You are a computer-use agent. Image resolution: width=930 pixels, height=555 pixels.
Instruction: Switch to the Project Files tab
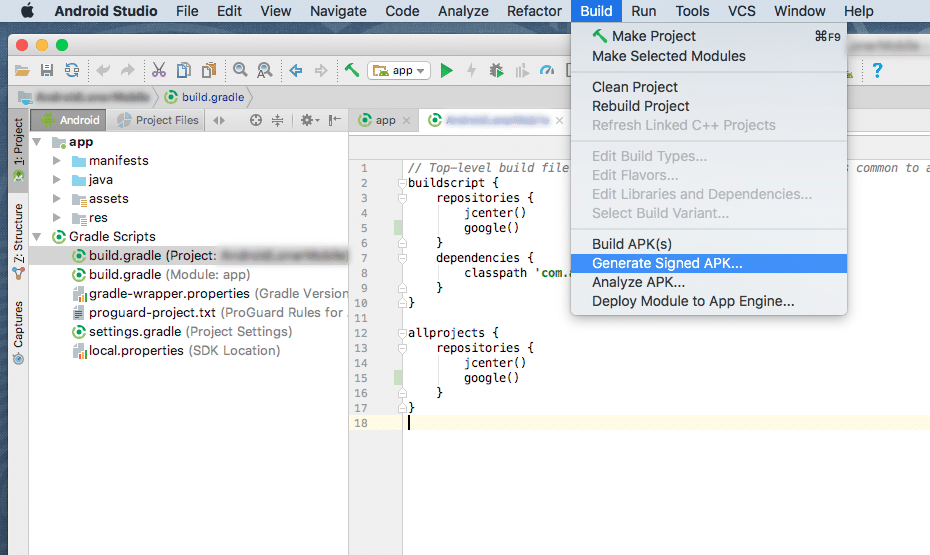coord(157,120)
